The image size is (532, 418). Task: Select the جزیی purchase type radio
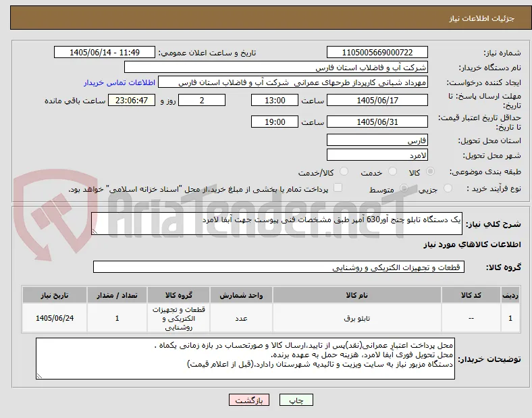click(448, 188)
